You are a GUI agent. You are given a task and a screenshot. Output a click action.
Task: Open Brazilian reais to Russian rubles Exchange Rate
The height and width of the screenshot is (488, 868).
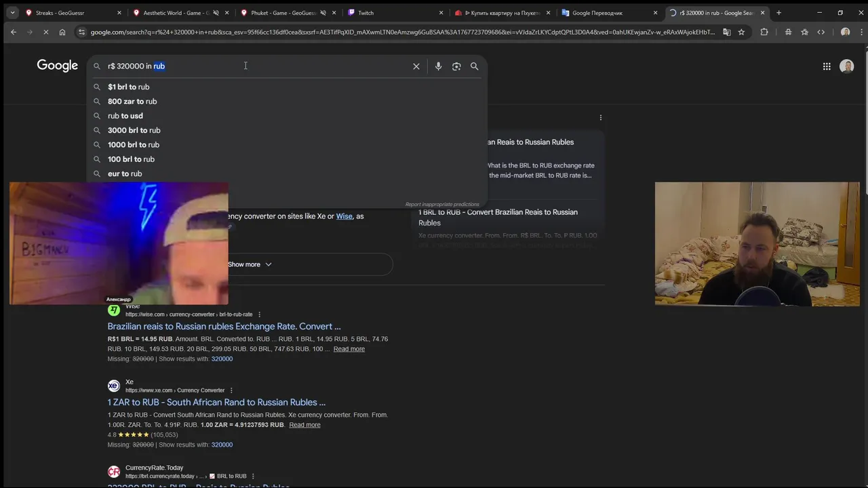(224, 327)
